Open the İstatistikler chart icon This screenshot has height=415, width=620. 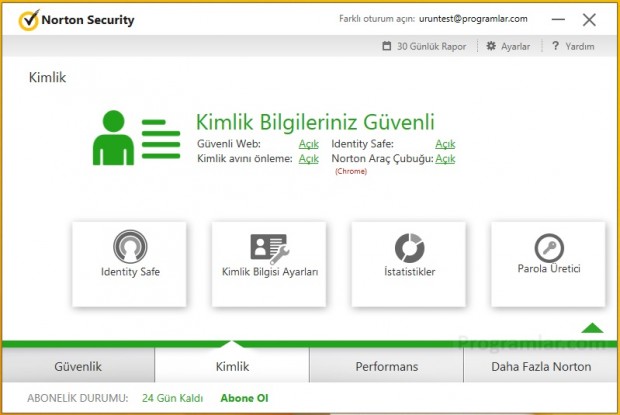coord(410,248)
